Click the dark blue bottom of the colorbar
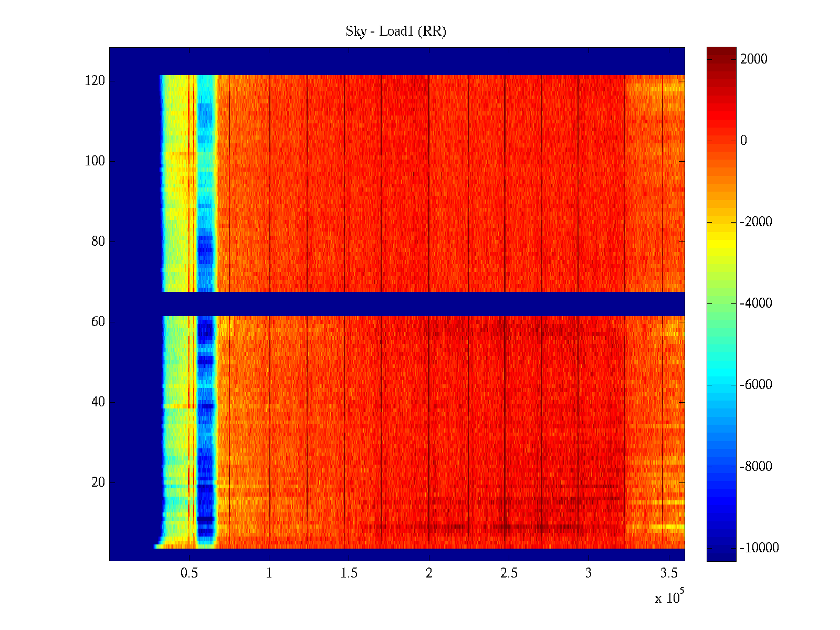This screenshot has width=840, height=630. pyautogui.click(x=721, y=554)
